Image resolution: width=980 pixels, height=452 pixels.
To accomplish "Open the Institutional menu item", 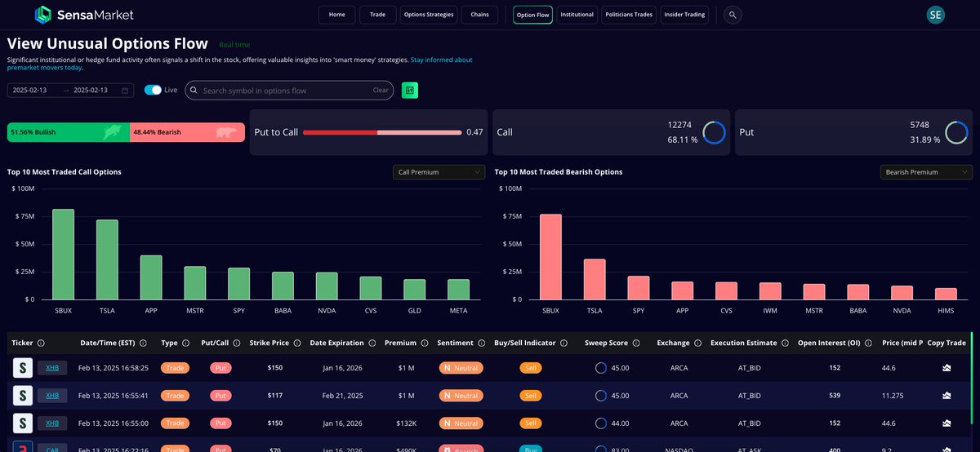I will coord(577,15).
